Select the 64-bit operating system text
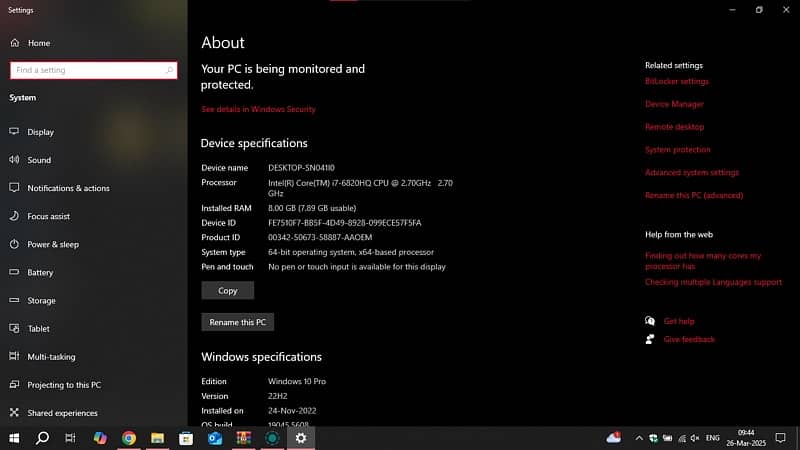The height and width of the screenshot is (450, 800). coord(351,252)
